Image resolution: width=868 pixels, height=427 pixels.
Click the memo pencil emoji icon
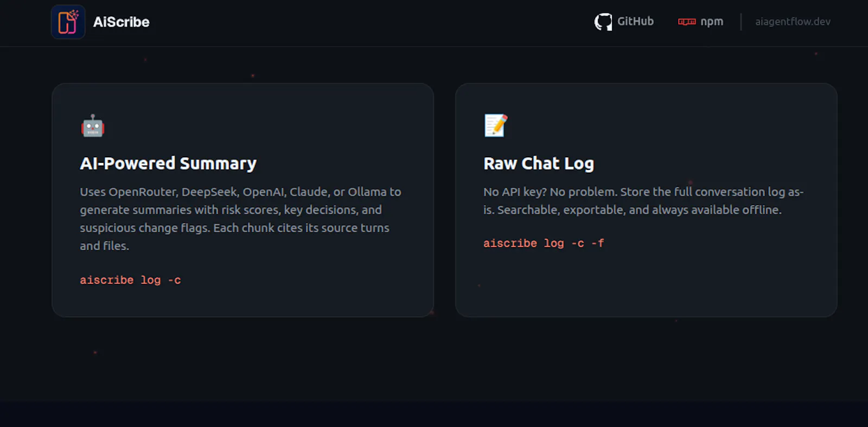496,125
